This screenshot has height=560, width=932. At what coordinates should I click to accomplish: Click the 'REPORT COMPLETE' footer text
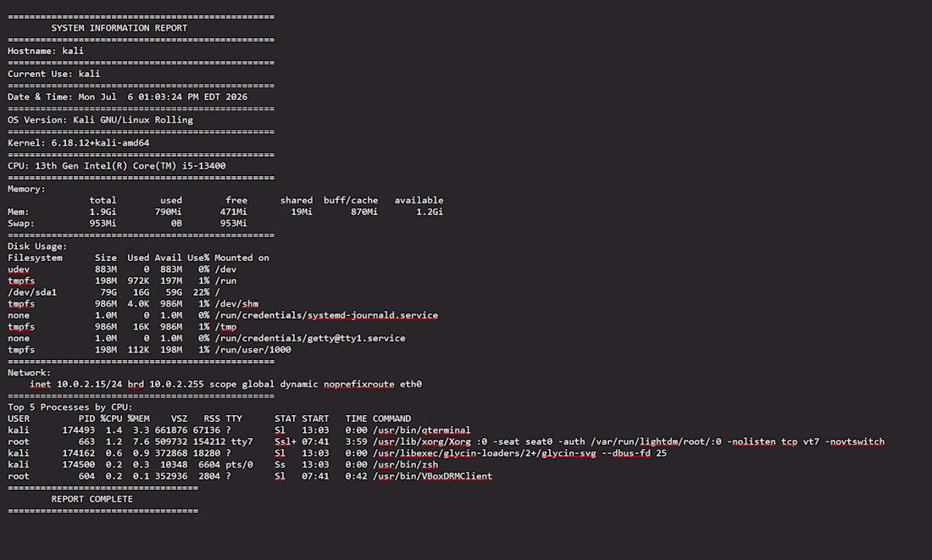tap(92, 499)
